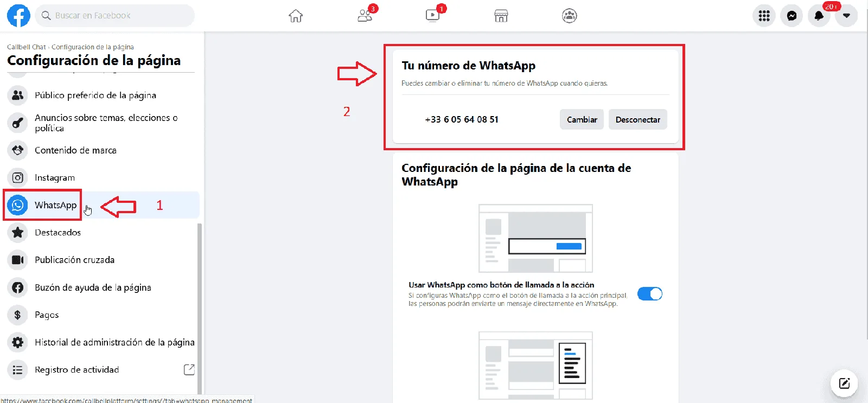Click the Buzón de ayuda Facebook icon
Image resolution: width=868 pixels, height=403 pixels.
pyautogui.click(x=18, y=287)
